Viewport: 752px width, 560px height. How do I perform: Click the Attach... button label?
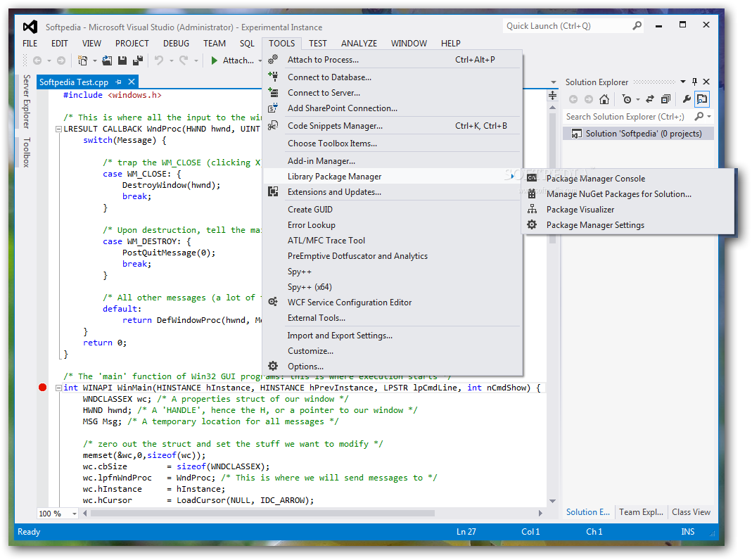[x=238, y=61]
